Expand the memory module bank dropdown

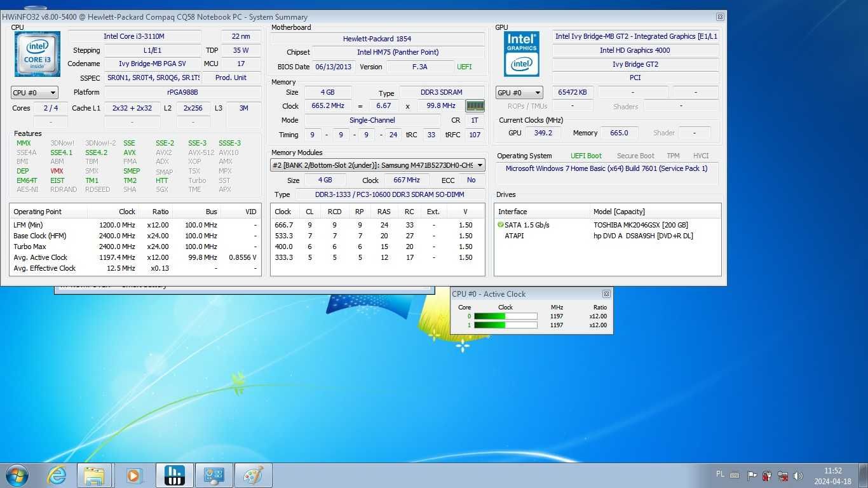pyautogui.click(x=377, y=165)
